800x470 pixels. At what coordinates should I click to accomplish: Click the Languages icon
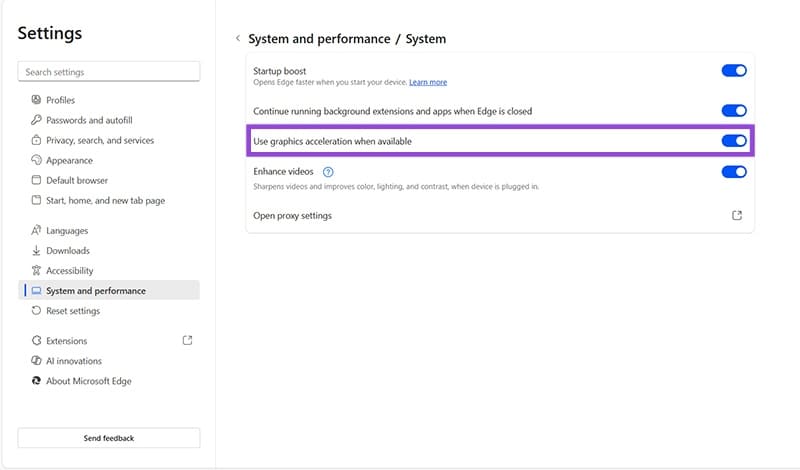pyautogui.click(x=36, y=230)
